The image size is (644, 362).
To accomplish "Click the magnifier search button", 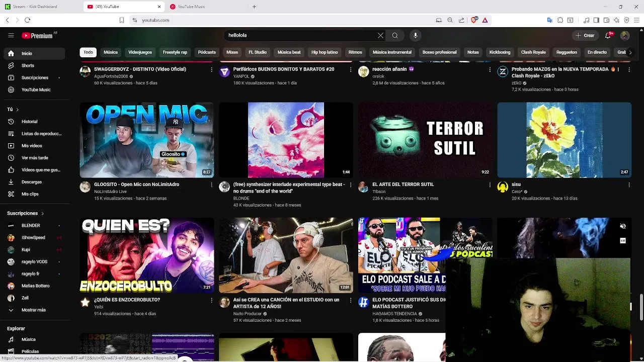I will [x=395, y=35].
